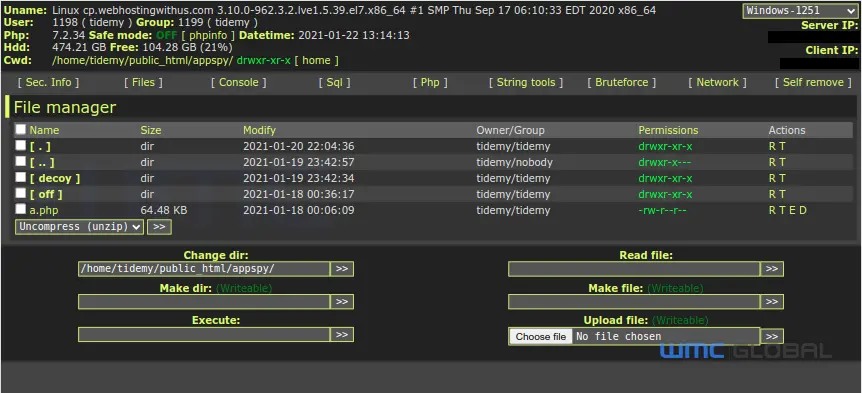Open the Php menu item
Viewport: 862px width, 393px height.
point(430,82)
